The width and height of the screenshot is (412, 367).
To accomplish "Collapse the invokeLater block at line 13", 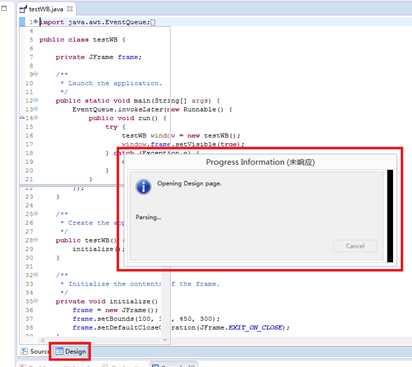I will [36, 109].
